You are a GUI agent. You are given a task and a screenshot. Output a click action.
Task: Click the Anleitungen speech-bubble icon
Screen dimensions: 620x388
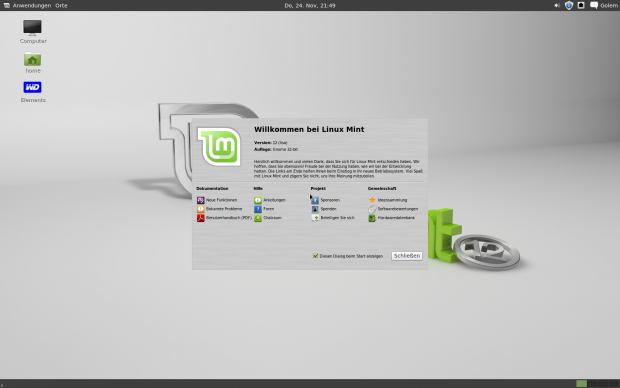coord(258,200)
